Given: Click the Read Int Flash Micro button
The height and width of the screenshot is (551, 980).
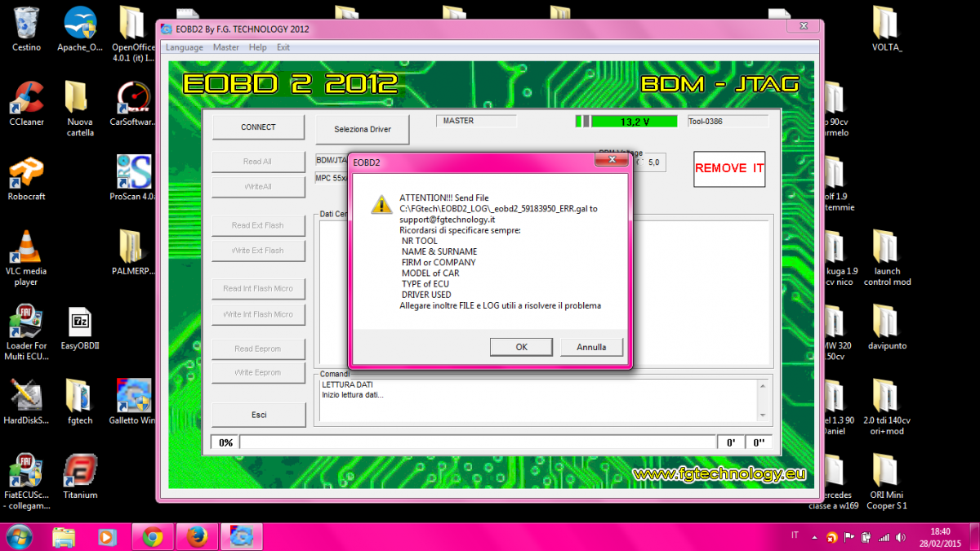Looking at the screenshot, I should 257,288.
